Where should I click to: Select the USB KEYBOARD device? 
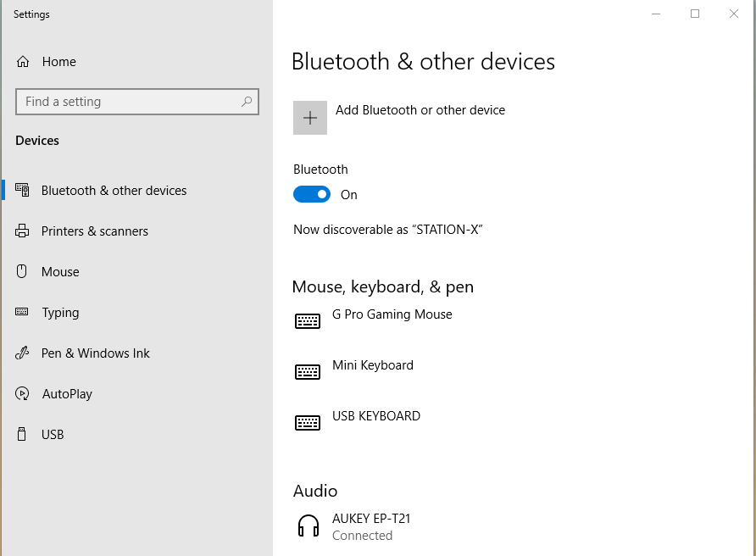375,416
